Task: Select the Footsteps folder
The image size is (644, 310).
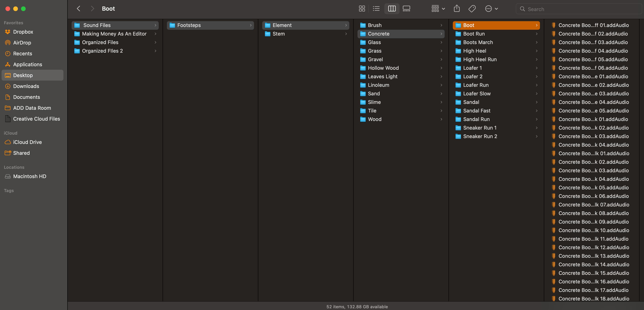Action: pos(210,25)
